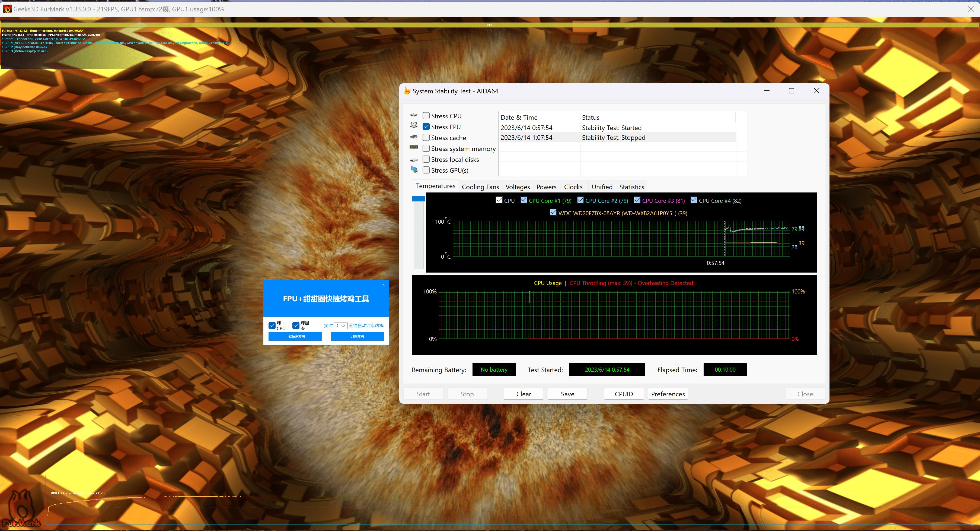Click the Stress CPU chip icon
Viewport: 980px width, 531px height.
[x=414, y=116]
